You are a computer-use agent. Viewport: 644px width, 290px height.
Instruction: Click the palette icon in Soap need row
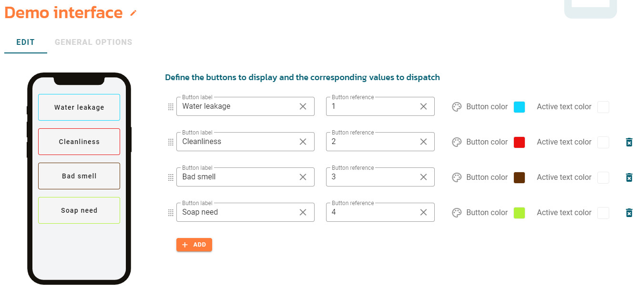(x=457, y=213)
